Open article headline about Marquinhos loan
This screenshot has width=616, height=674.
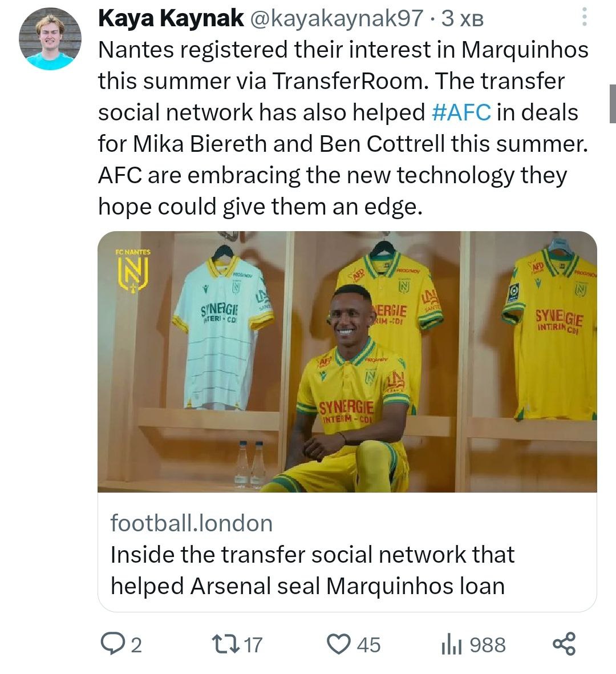point(313,570)
